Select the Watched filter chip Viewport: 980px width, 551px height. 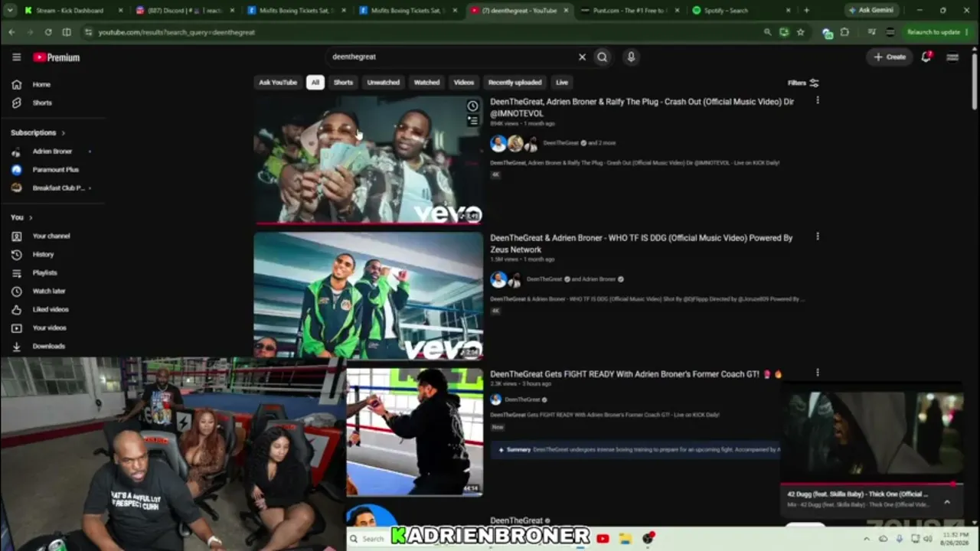pyautogui.click(x=426, y=83)
